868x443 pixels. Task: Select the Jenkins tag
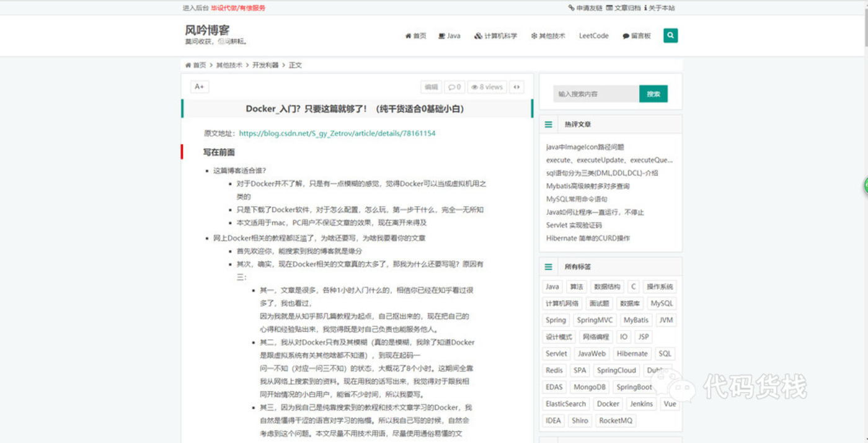click(642, 404)
